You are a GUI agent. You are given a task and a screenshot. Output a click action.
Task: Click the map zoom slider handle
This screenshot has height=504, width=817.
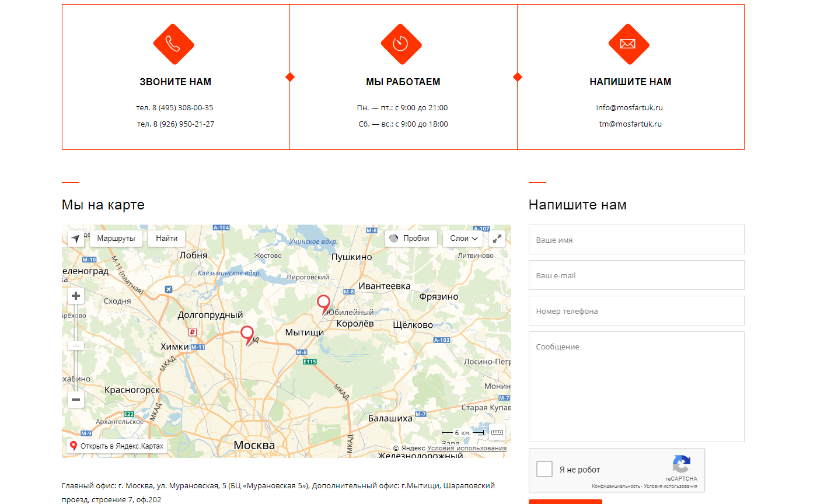tap(76, 346)
